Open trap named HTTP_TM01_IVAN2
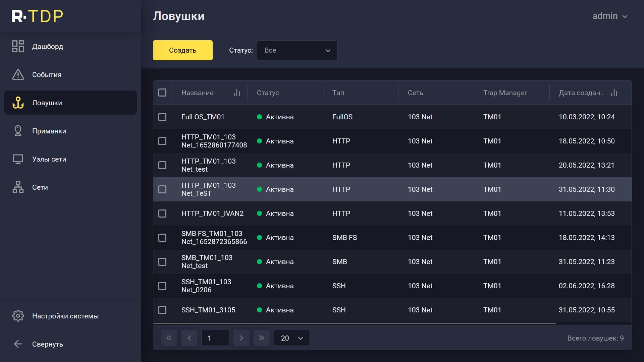The width and height of the screenshot is (644, 362). point(212,214)
